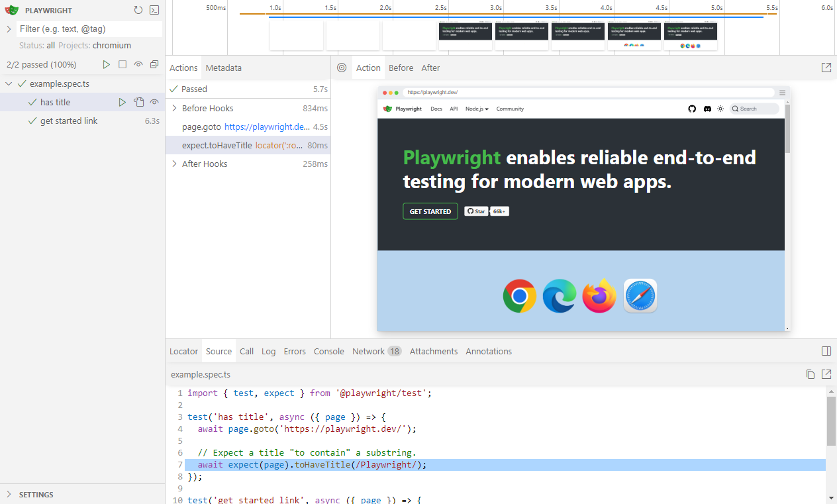This screenshot has width=837, height=504.
Task: Expand the SETTINGS section
Action: click(9, 494)
